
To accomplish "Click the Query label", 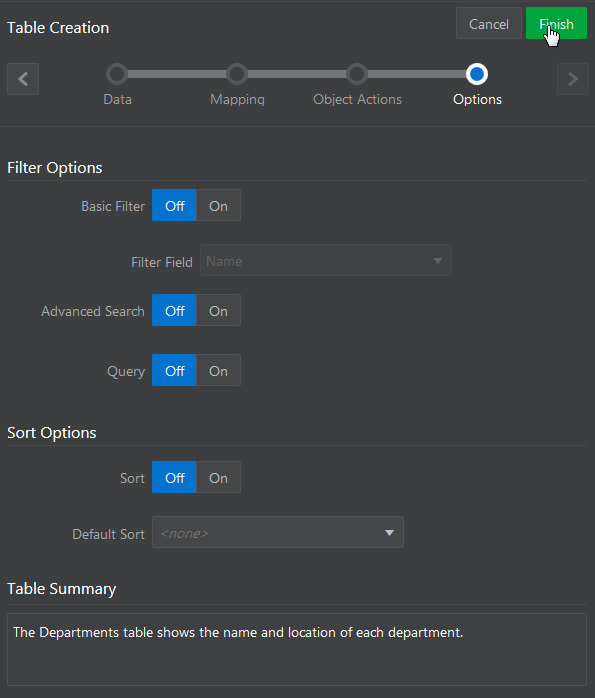I will [x=126, y=371].
